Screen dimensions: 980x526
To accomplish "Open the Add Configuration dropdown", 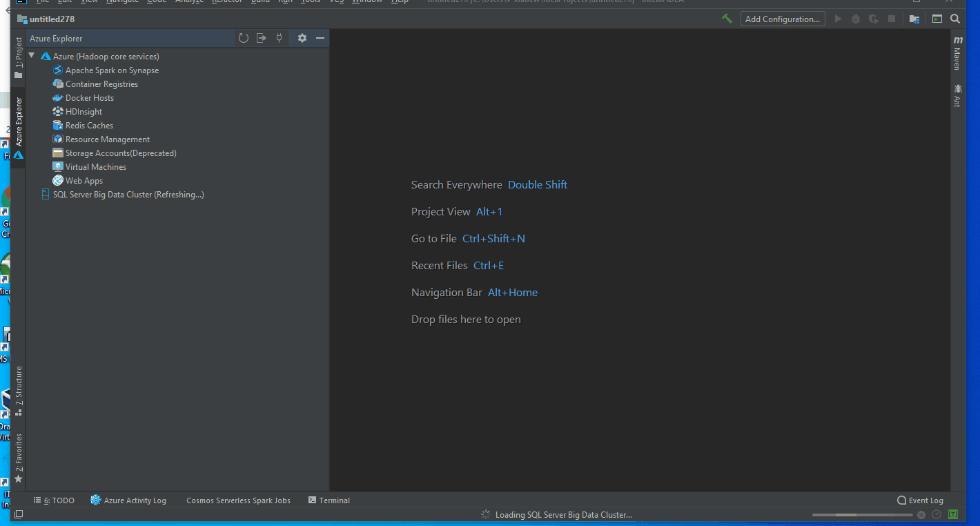I will coord(782,19).
